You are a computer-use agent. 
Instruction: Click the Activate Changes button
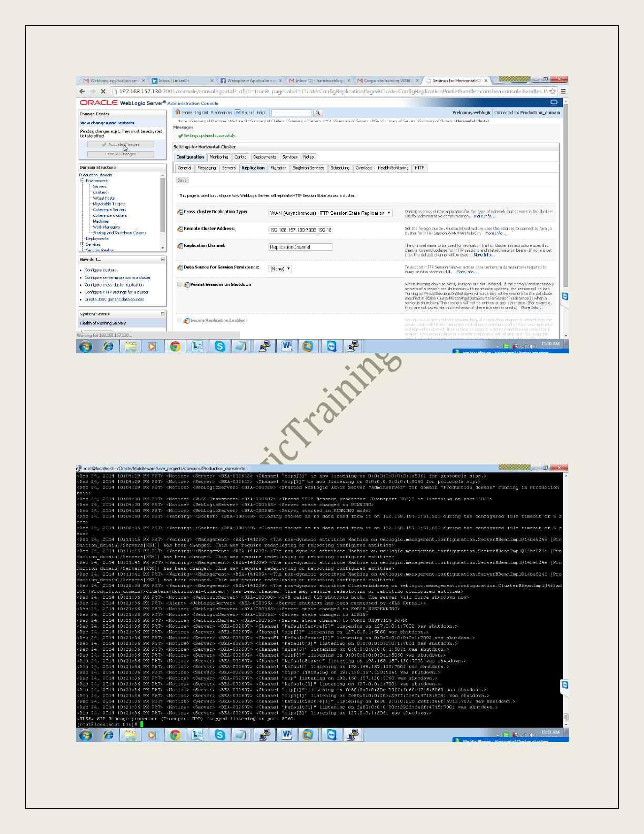tap(120, 144)
